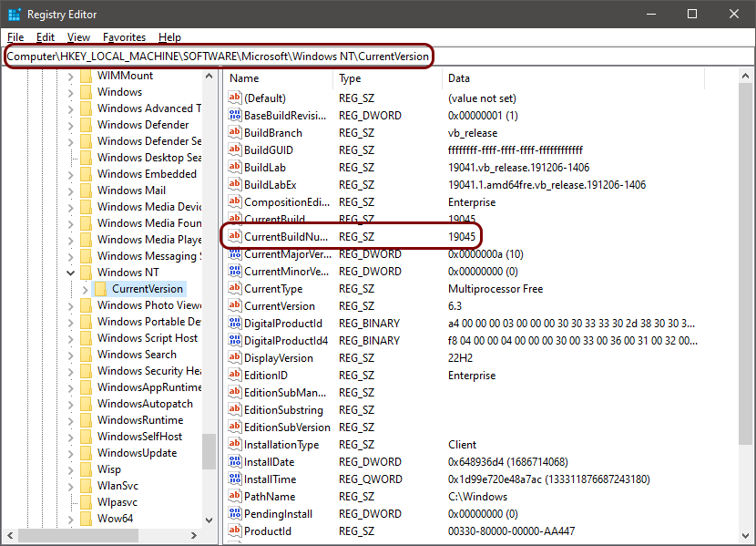756x546 pixels.
Task: Click the ProductId string icon
Action: 235,531
